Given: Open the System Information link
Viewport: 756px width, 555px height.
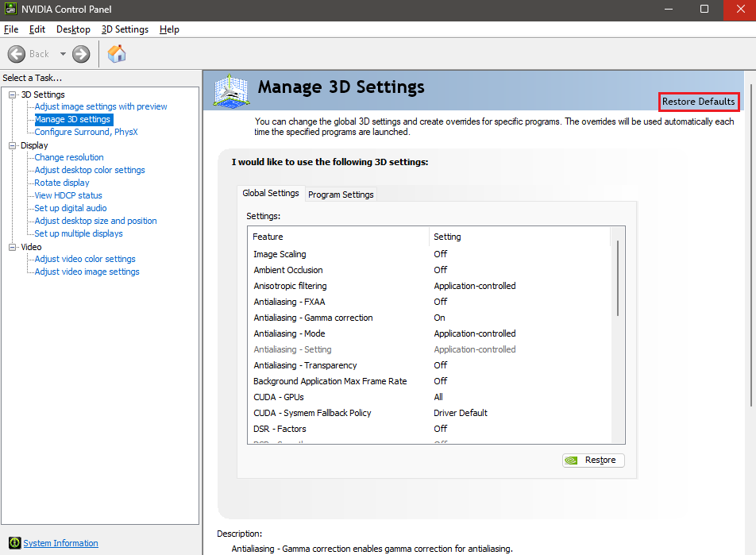Looking at the screenshot, I should (x=60, y=543).
